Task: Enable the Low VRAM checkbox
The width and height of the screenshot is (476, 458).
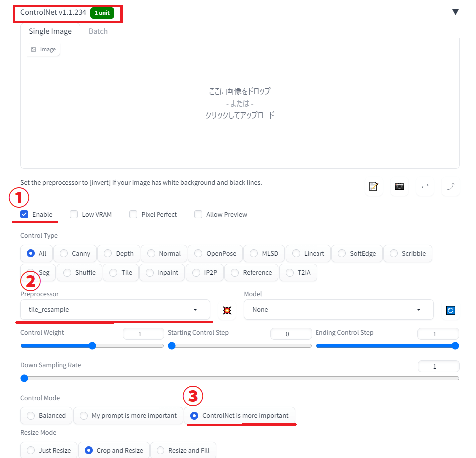Action: click(x=74, y=214)
